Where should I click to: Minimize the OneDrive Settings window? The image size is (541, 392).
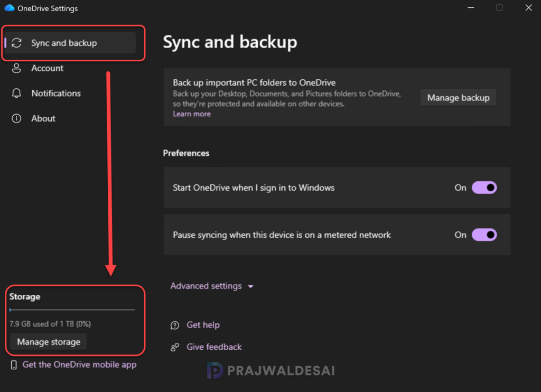(x=471, y=7)
